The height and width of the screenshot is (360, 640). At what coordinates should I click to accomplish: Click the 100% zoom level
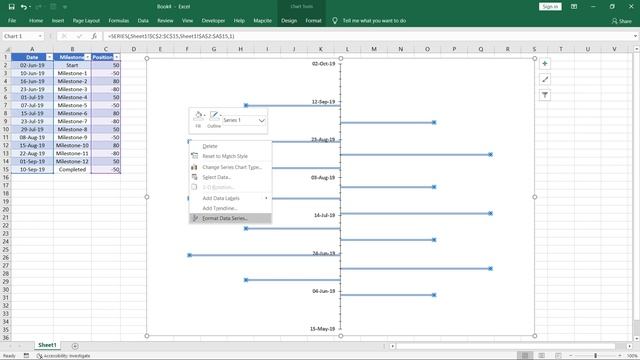coord(632,356)
